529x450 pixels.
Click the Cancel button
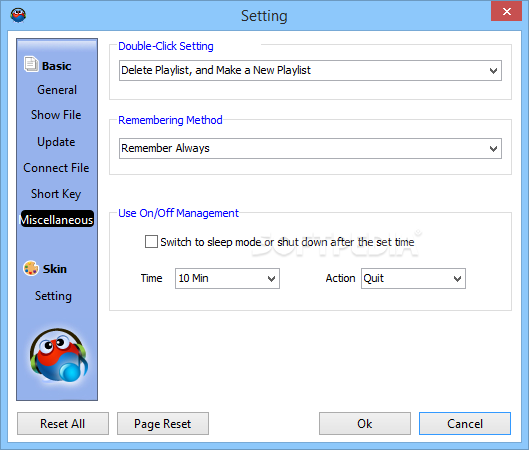pyautogui.click(x=465, y=424)
